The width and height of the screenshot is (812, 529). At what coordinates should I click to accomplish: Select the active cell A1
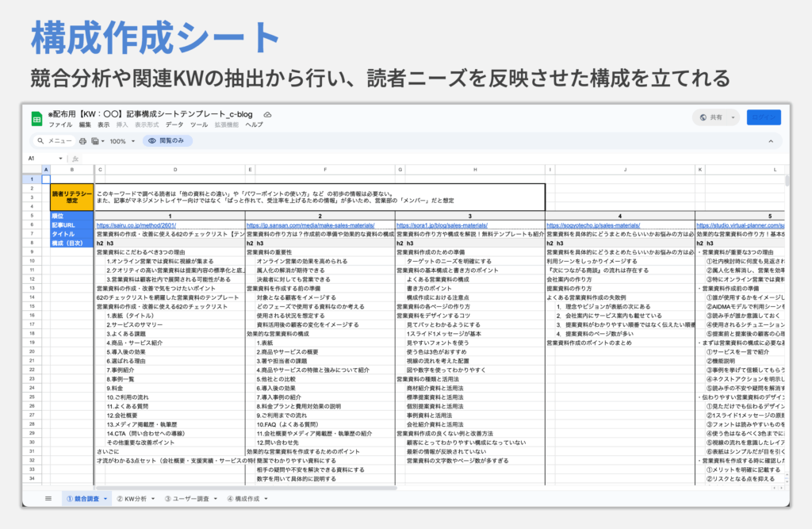(x=46, y=179)
